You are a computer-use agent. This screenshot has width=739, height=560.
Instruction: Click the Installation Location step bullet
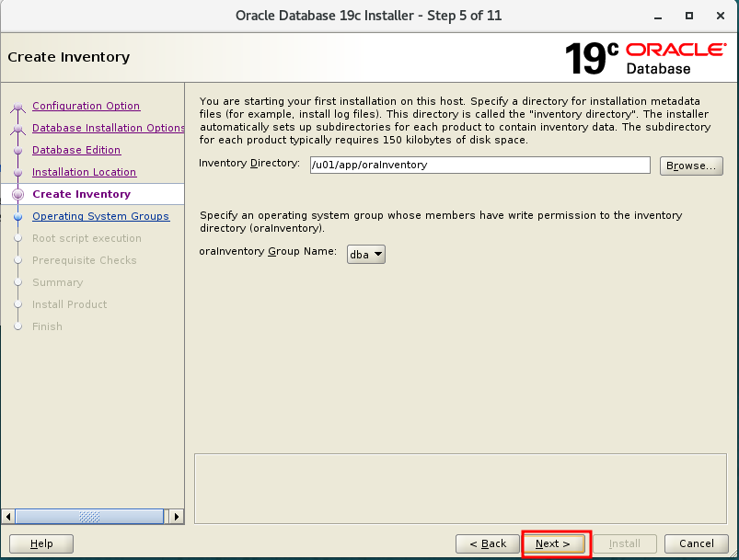(x=17, y=173)
